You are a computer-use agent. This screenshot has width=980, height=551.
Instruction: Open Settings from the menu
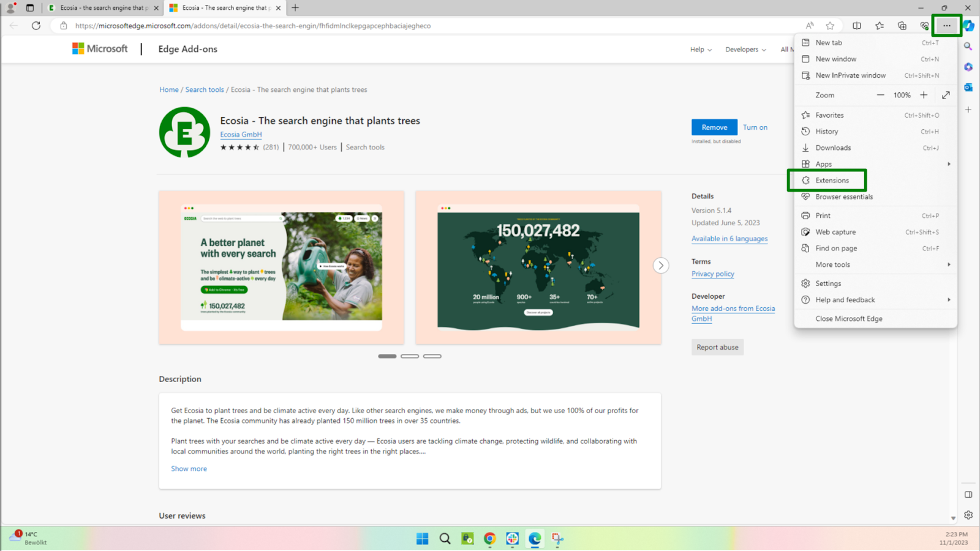(x=875, y=283)
